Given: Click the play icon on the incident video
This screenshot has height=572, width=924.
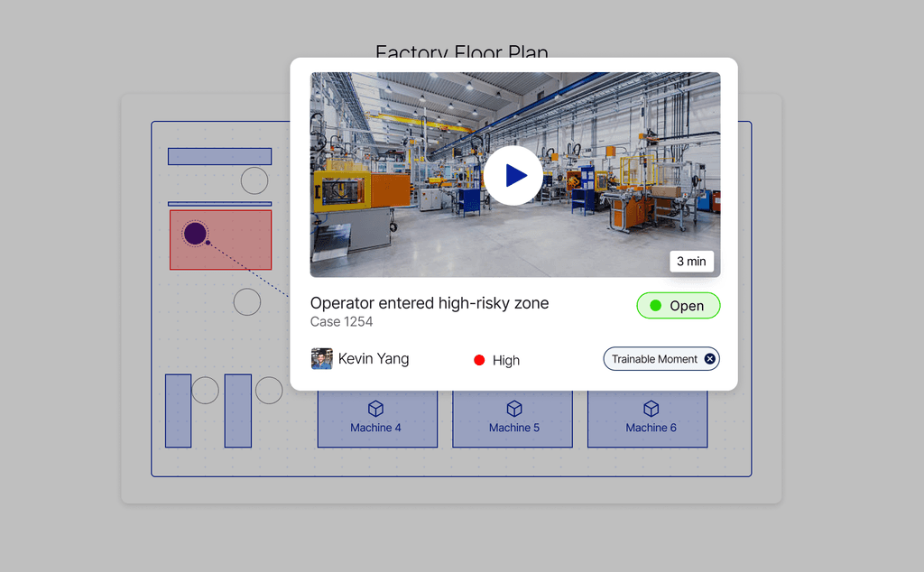Looking at the screenshot, I should (x=513, y=175).
